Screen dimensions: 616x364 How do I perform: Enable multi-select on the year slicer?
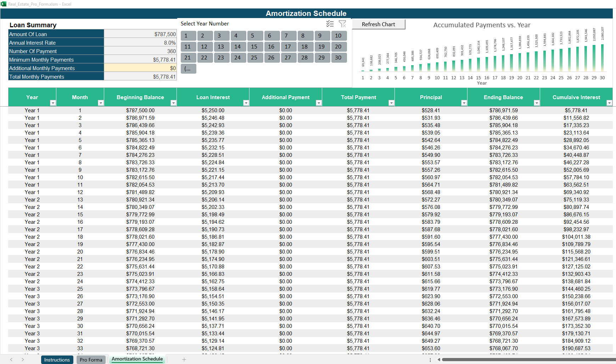[330, 24]
